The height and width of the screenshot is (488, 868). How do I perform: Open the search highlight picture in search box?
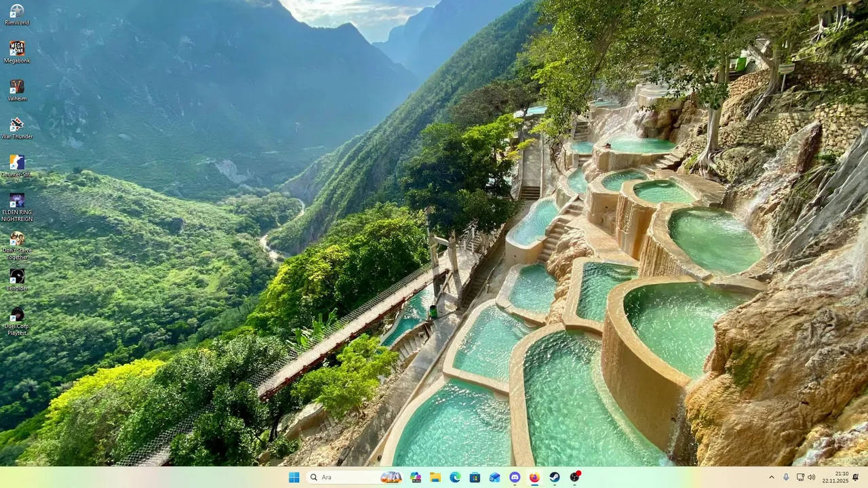point(391,477)
